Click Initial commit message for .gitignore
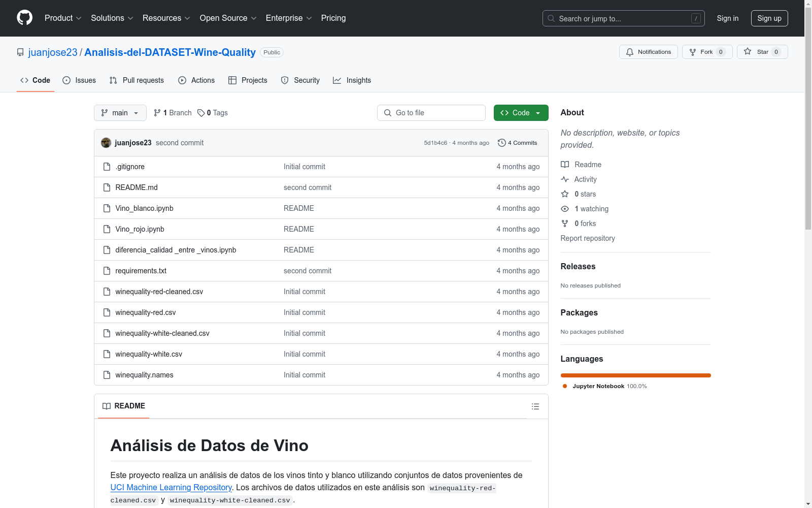 pos(304,167)
